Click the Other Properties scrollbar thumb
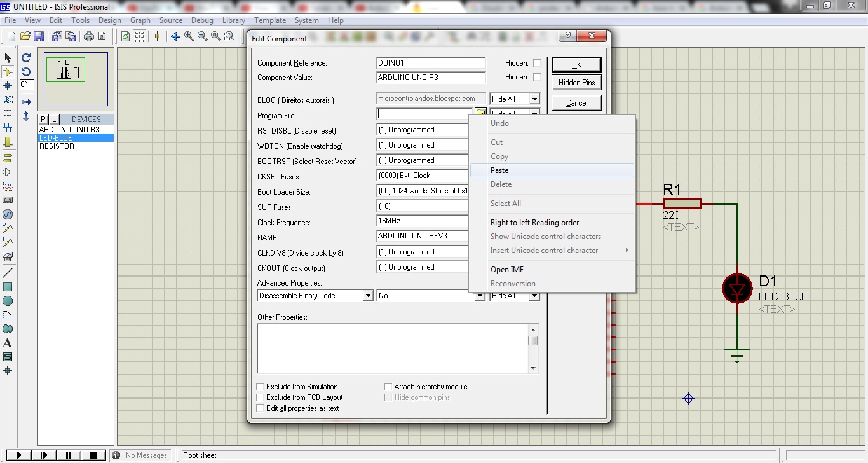Screen dimensions: 868x463 (x=532, y=340)
